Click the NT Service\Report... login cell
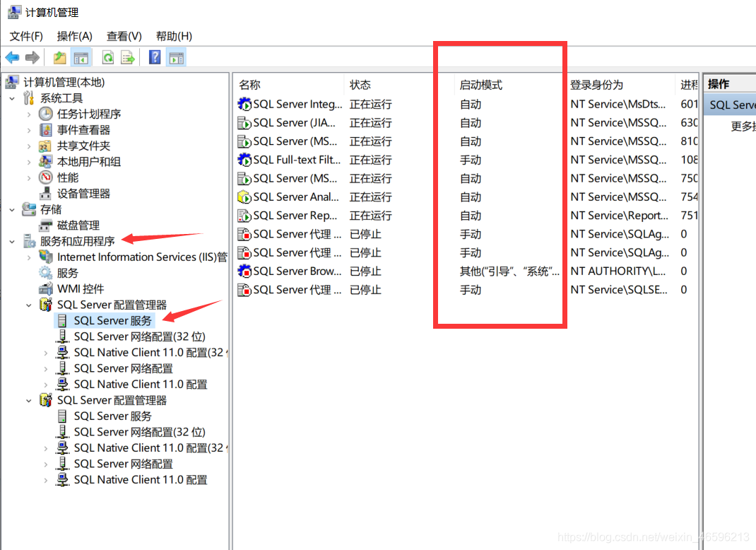 619,215
